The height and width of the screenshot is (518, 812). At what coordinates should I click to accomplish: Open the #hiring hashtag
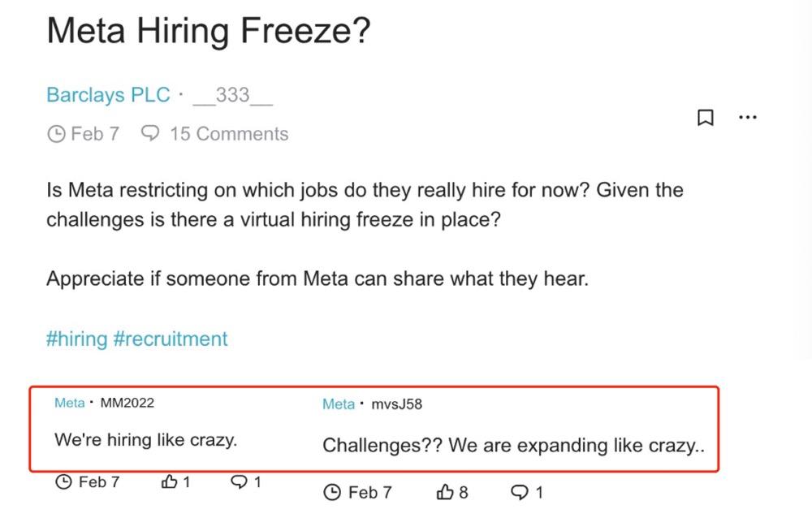coord(76,339)
